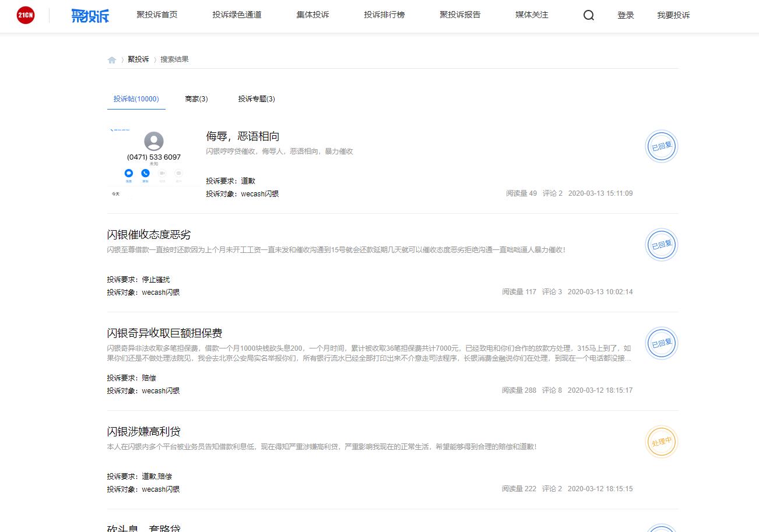
Task: Click 评论 2 on 侮辱，恶语相向 post
Action: click(x=553, y=193)
